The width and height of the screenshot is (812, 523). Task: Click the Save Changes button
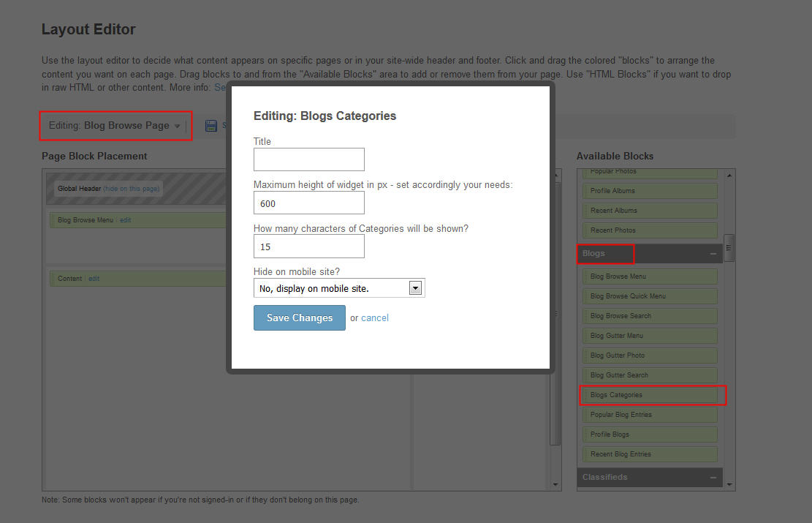[299, 318]
